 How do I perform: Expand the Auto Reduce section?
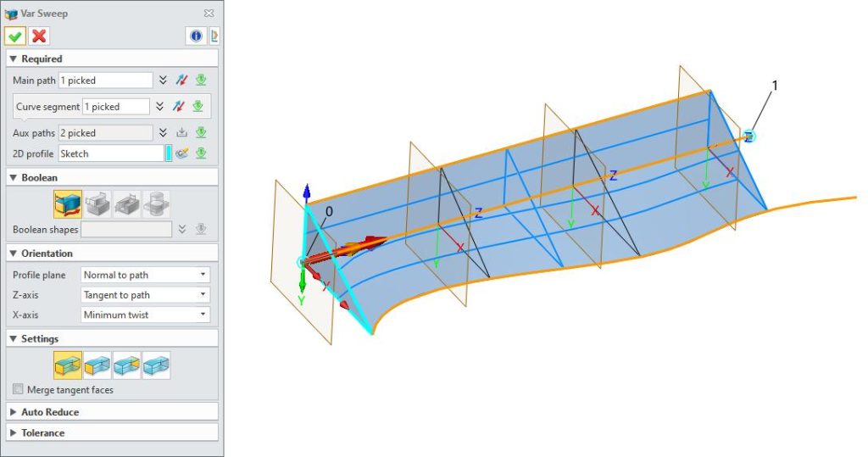(x=49, y=412)
